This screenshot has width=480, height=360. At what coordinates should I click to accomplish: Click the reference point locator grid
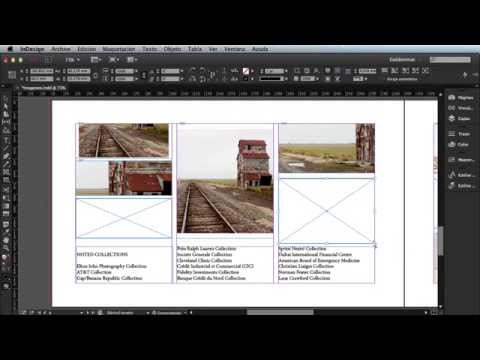(x=12, y=75)
